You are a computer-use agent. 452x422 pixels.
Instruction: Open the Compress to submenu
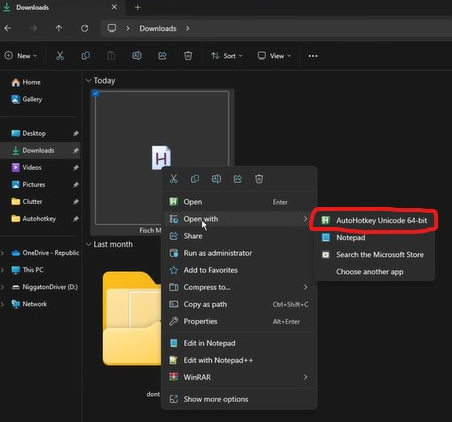pyautogui.click(x=239, y=287)
